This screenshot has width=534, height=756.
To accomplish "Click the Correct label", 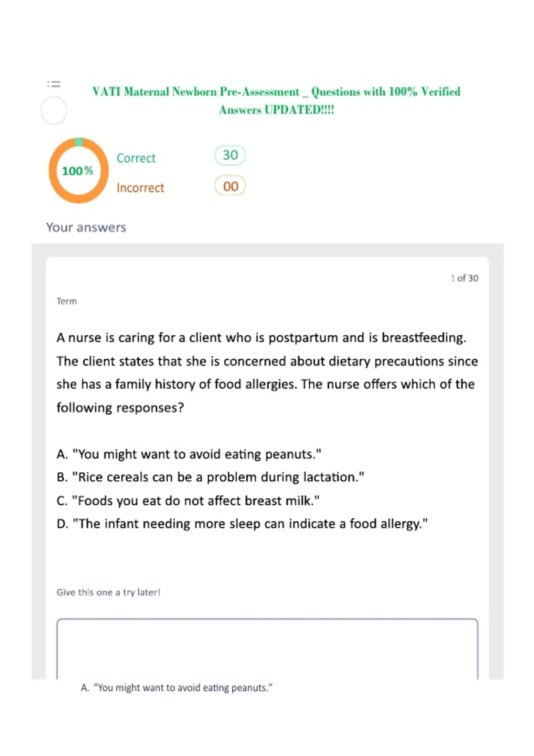I will point(136,158).
